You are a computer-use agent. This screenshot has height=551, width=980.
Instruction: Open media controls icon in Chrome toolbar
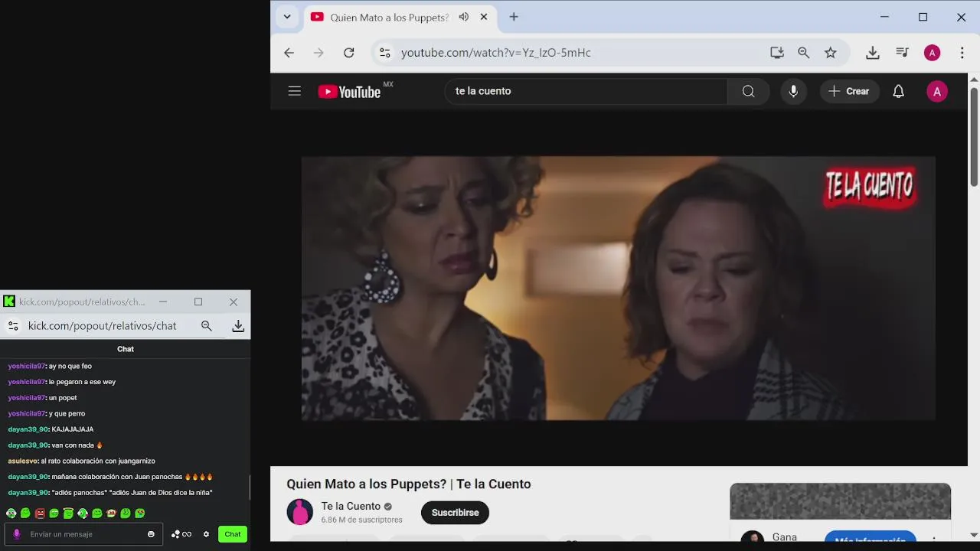pyautogui.click(x=902, y=53)
